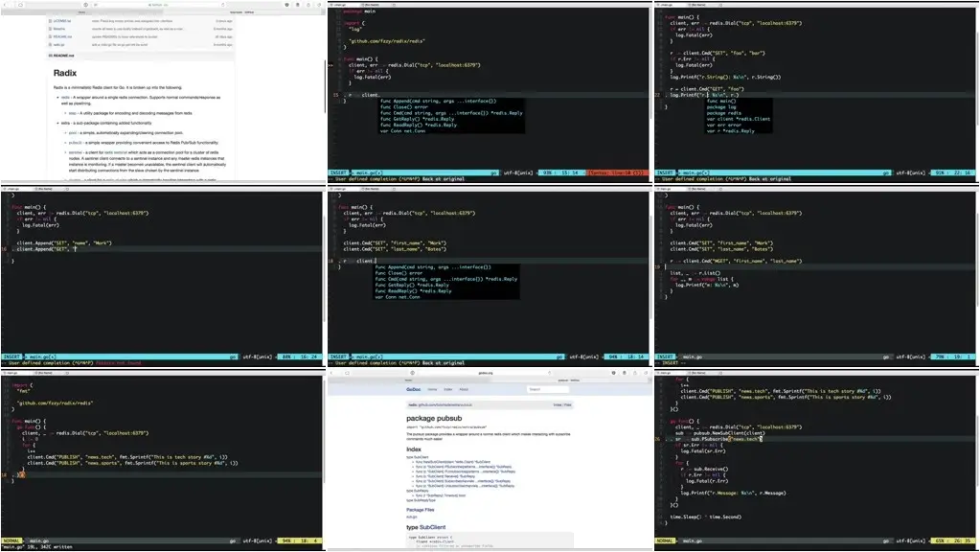Click the back arrow in the GoDoc browser frame
This screenshot has height=552, width=980.
(x=333, y=373)
